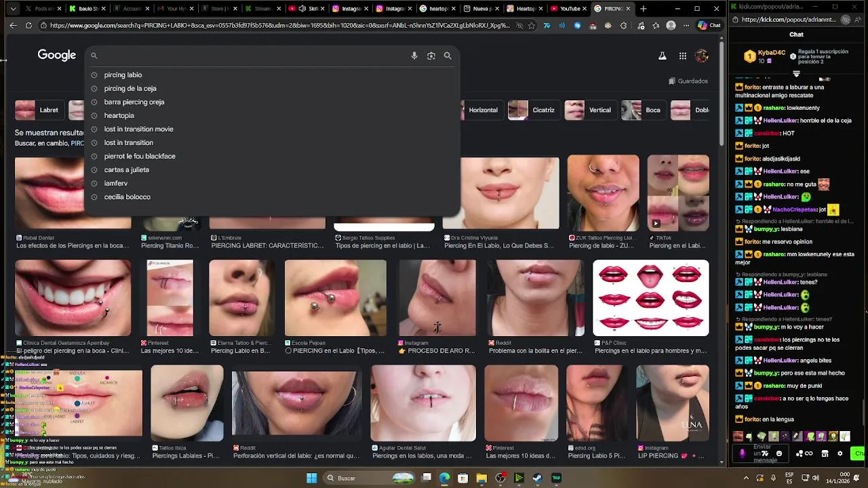Click the microphone voice search icon
This screenshot has height=488, width=868.
pos(414,56)
